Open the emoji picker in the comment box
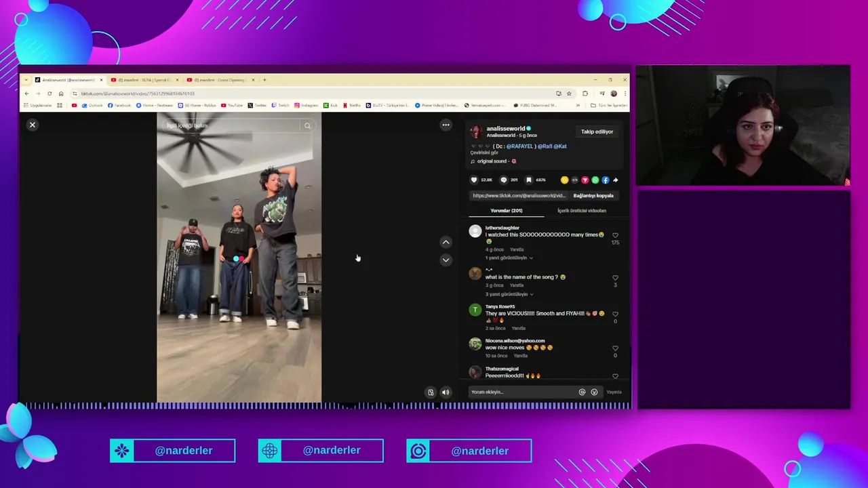868x488 pixels. click(x=594, y=392)
